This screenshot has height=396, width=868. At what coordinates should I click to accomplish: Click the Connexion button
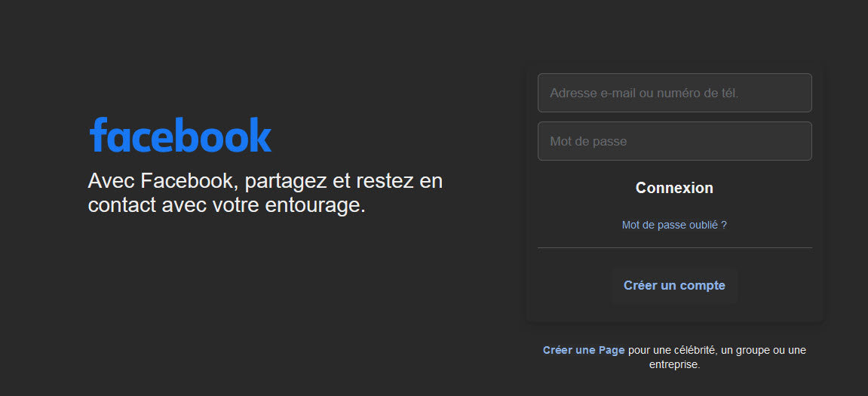pyautogui.click(x=674, y=188)
